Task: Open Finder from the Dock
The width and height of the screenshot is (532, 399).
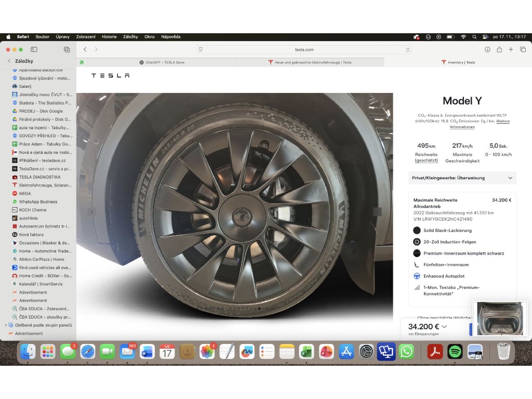Action: pyautogui.click(x=28, y=352)
